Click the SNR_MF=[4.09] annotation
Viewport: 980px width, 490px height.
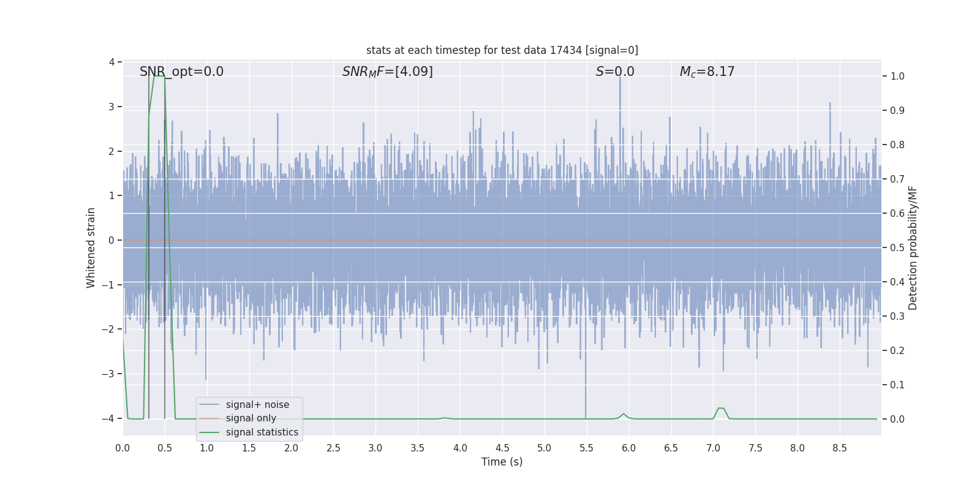point(388,72)
